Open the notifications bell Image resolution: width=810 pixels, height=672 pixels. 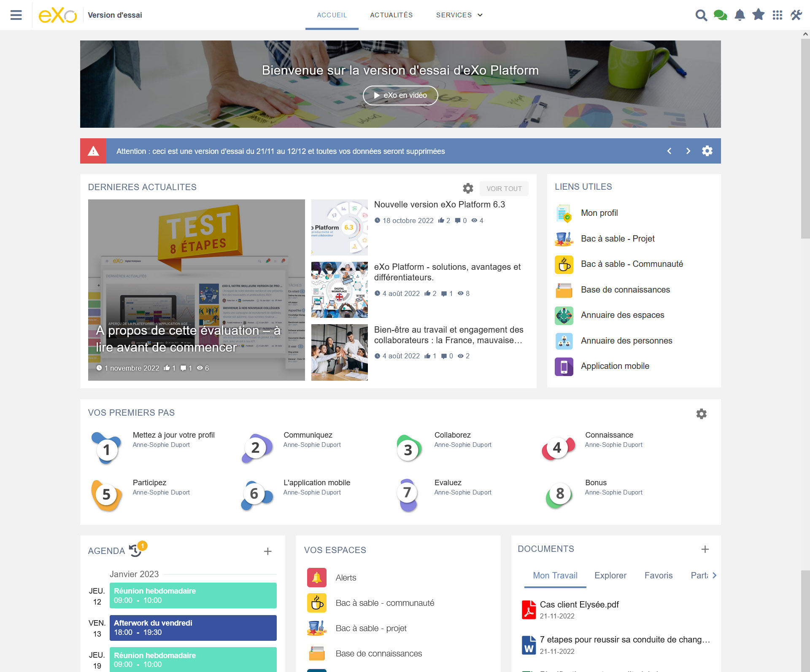click(x=740, y=15)
